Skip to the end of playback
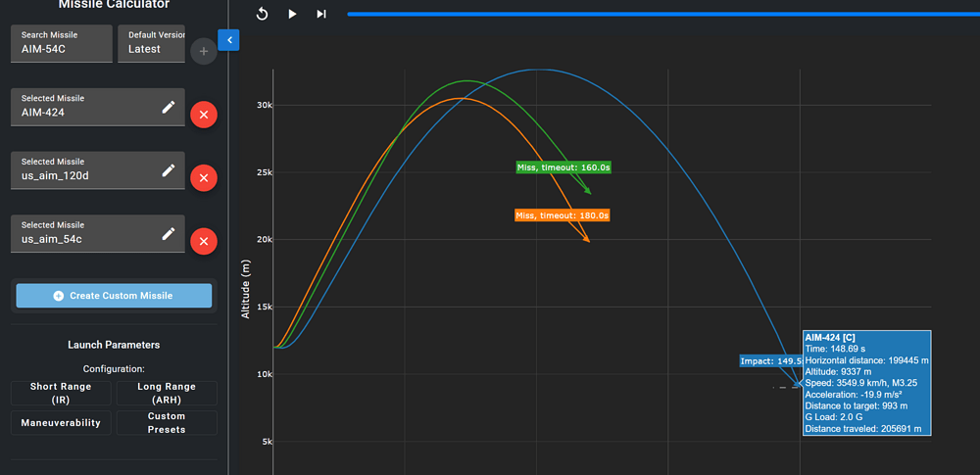Viewport: 980px width, 475px height. (321, 14)
